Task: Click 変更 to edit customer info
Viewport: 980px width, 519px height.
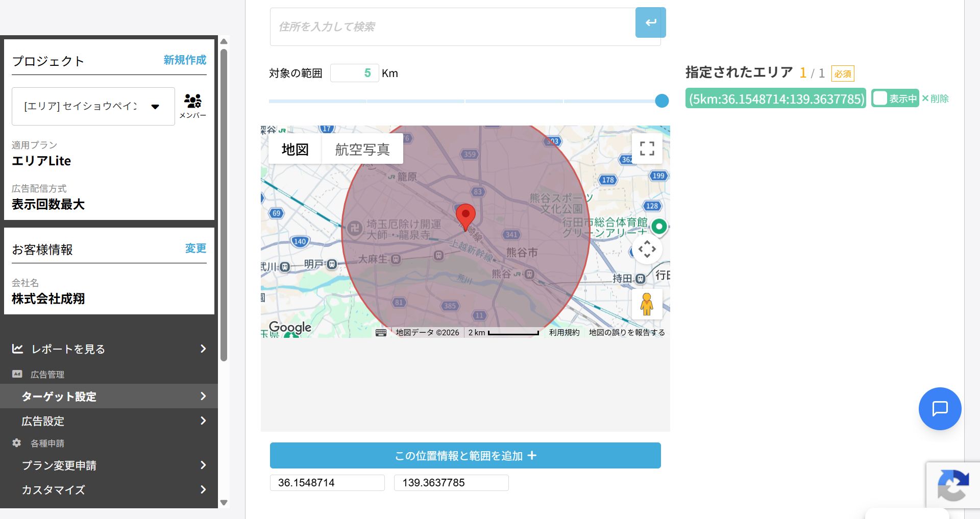Action: click(195, 249)
